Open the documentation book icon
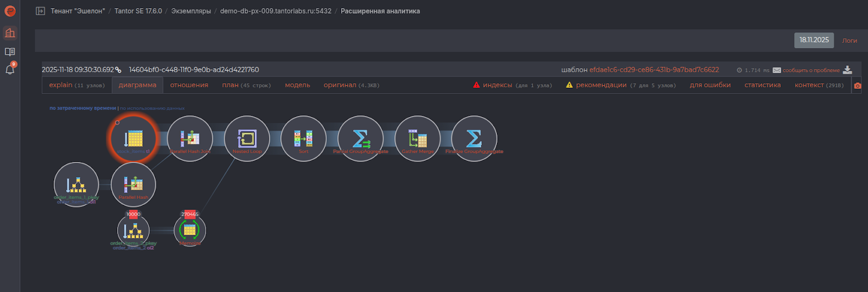The width and height of the screenshot is (868, 292). pos(10,52)
